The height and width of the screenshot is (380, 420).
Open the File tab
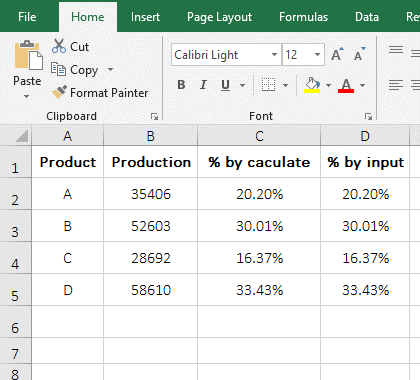pyautogui.click(x=27, y=17)
